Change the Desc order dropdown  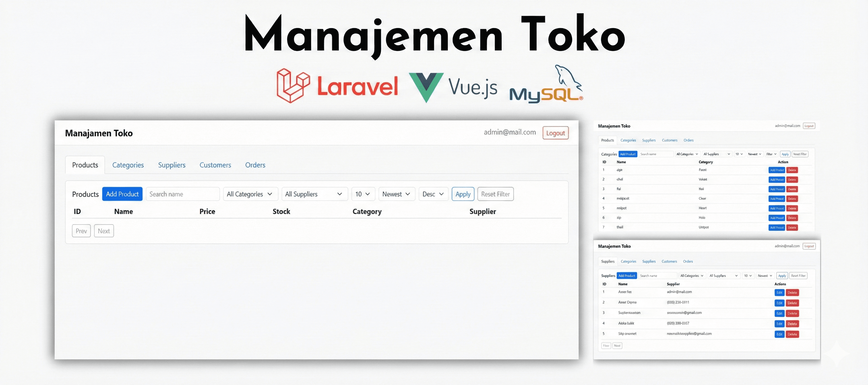(x=433, y=194)
